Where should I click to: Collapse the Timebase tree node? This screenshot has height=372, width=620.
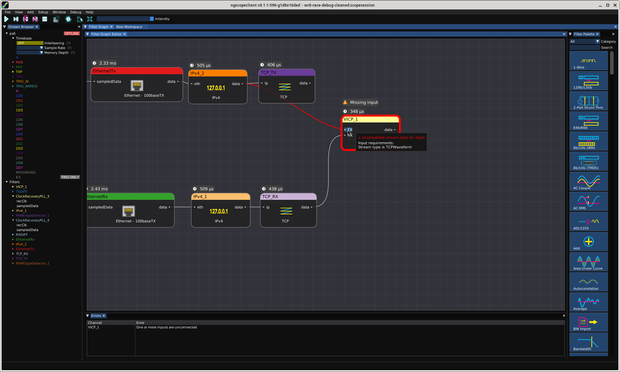point(13,38)
